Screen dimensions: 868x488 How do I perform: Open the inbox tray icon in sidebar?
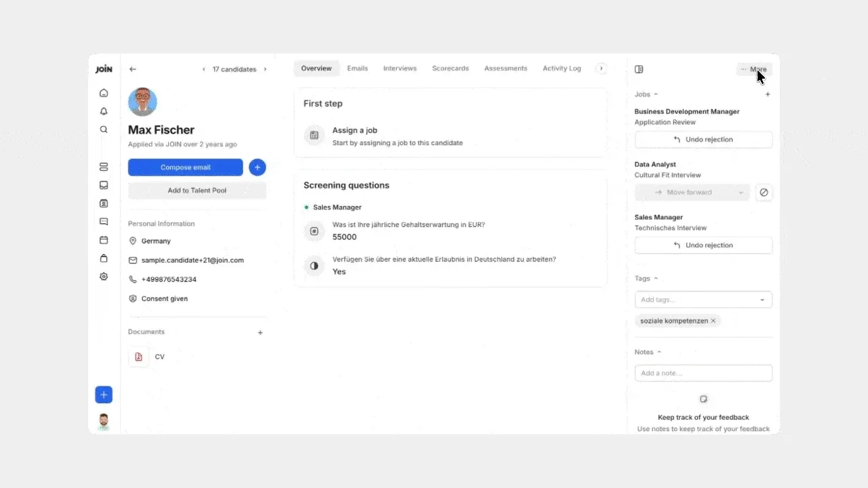tap(104, 185)
